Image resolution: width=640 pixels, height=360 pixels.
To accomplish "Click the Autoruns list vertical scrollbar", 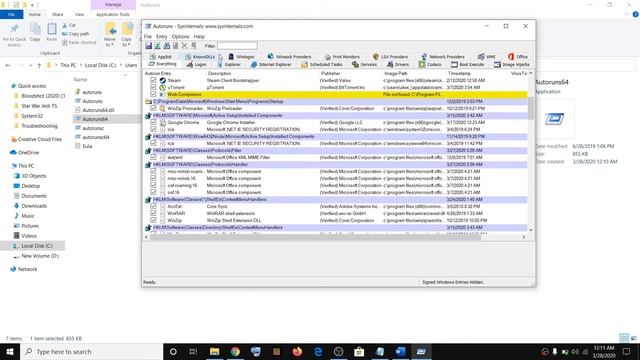I will click(x=531, y=108).
